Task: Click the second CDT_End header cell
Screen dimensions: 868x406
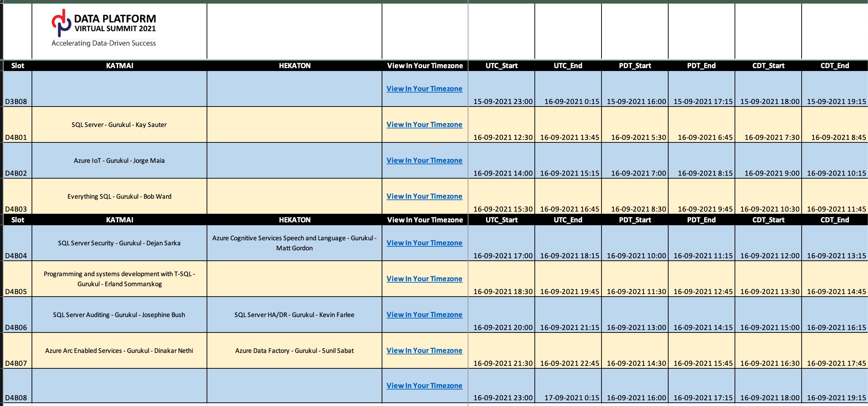Action: tap(835, 220)
